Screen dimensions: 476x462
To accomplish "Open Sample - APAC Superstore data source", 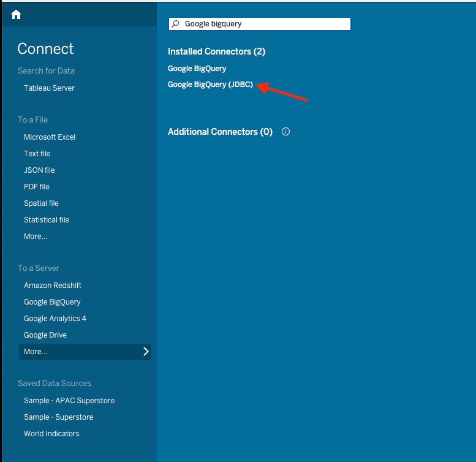I will (x=69, y=401).
